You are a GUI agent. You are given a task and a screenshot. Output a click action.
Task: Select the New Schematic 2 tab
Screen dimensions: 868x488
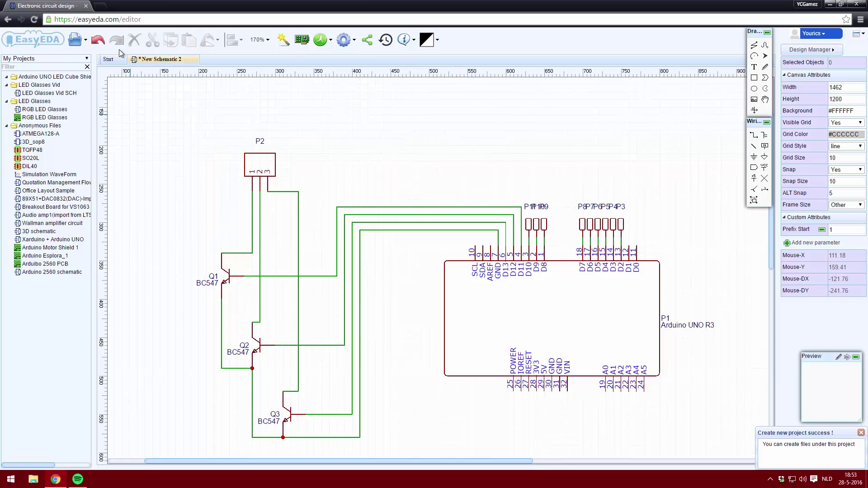pos(160,58)
